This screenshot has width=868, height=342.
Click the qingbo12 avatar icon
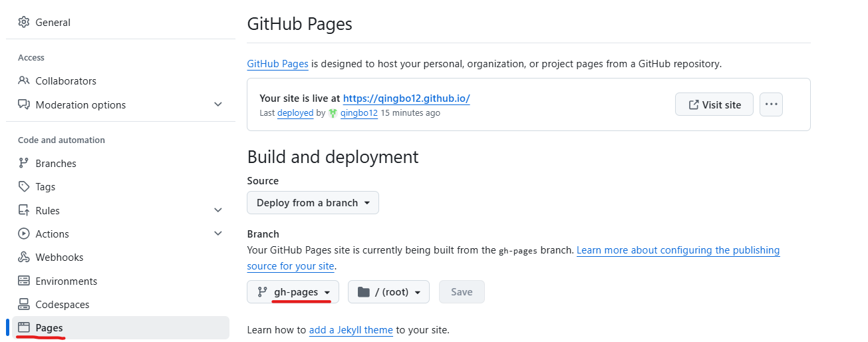pyautogui.click(x=333, y=113)
